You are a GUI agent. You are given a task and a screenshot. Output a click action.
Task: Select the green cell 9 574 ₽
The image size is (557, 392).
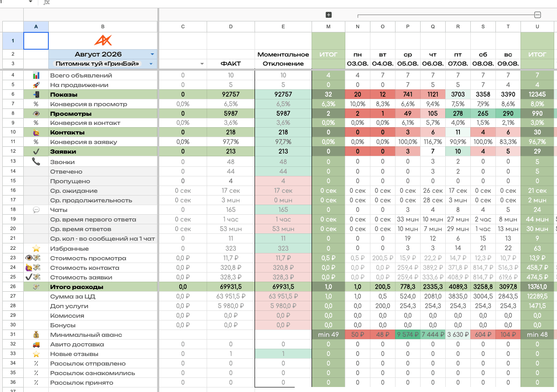coord(408,335)
